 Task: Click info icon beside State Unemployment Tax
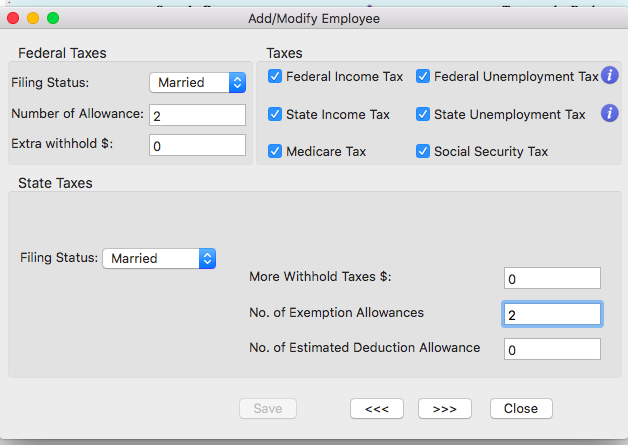[610, 114]
